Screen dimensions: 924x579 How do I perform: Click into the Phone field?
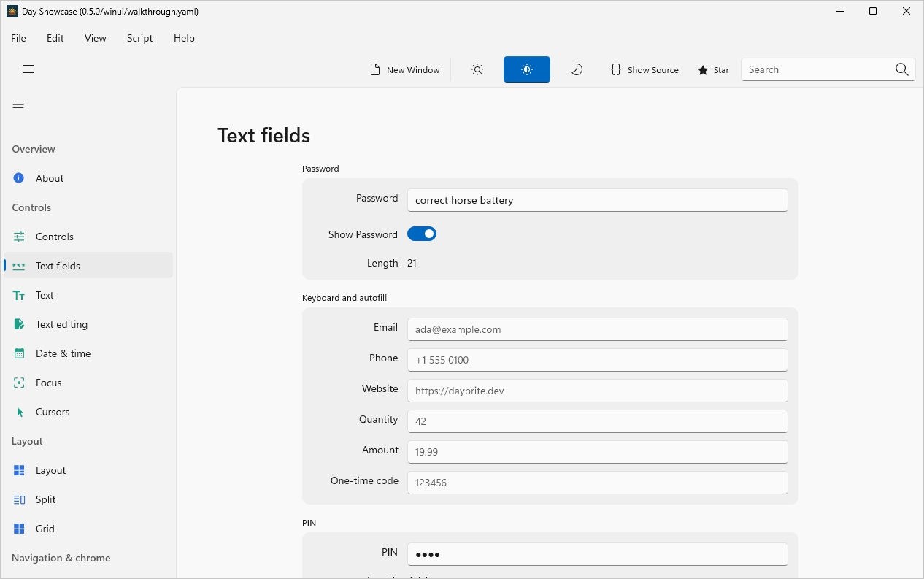click(597, 360)
